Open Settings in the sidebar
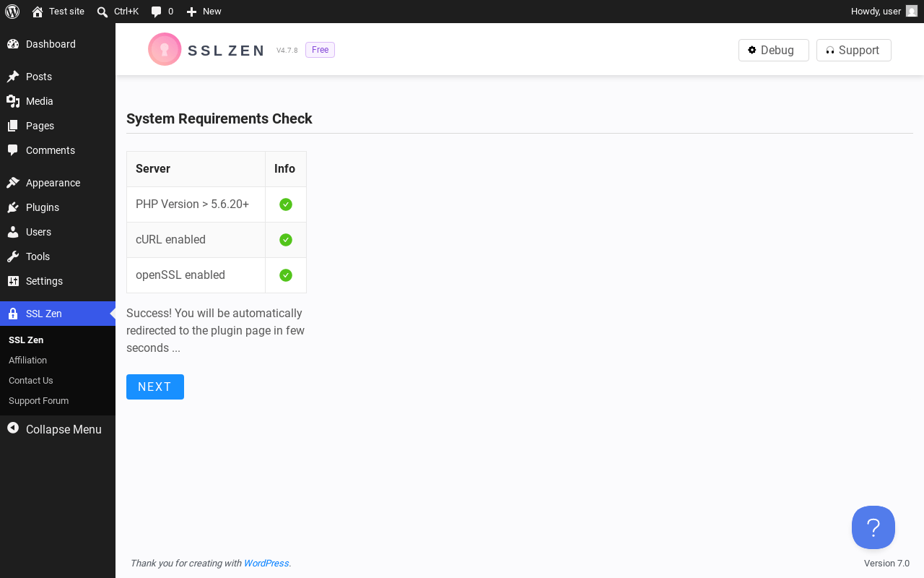 click(58, 281)
